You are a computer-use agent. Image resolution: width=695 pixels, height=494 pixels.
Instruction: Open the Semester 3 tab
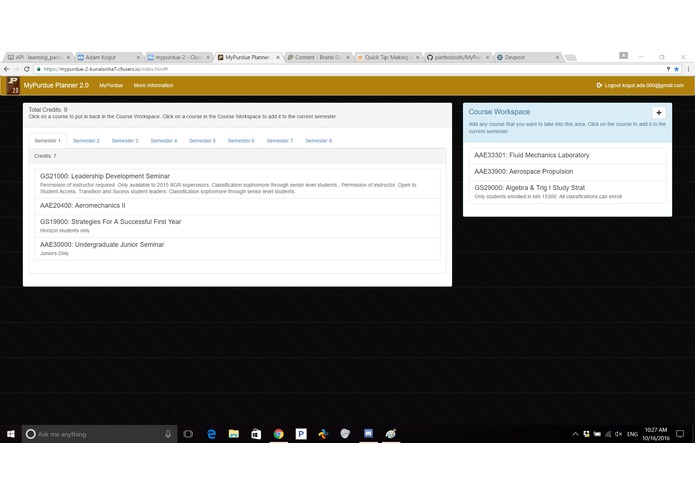pyautogui.click(x=125, y=141)
